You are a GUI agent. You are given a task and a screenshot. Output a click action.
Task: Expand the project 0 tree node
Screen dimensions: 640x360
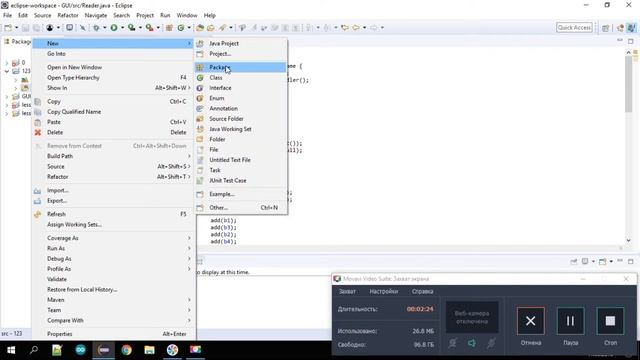click(7, 63)
